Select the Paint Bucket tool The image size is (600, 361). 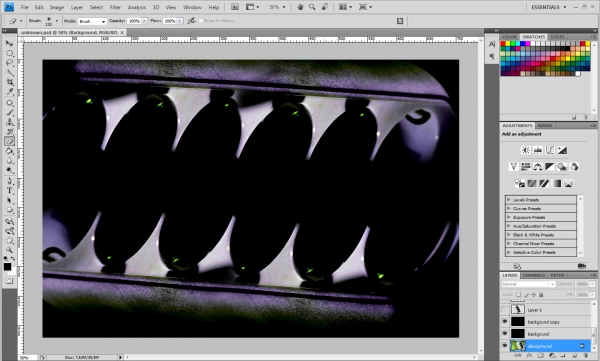9,151
